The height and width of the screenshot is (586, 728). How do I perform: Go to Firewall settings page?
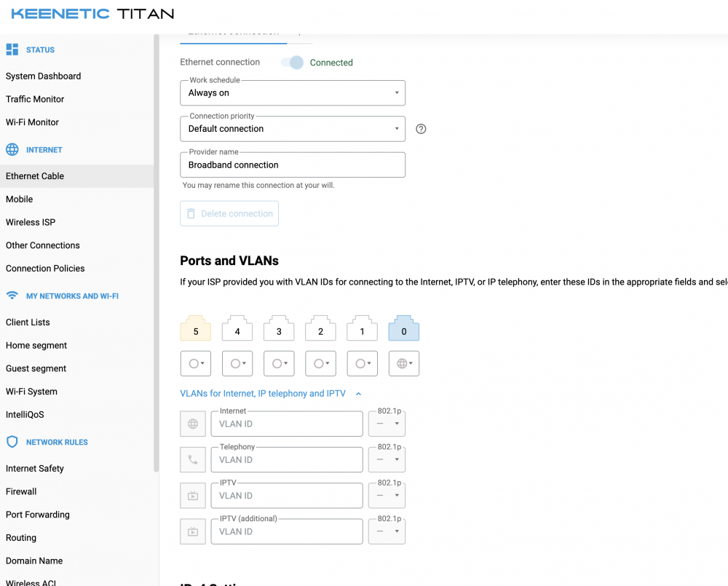(21, 491)
